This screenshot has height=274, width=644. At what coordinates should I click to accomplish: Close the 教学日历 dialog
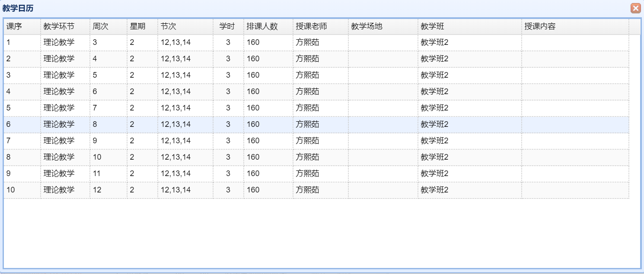[635, 8]
